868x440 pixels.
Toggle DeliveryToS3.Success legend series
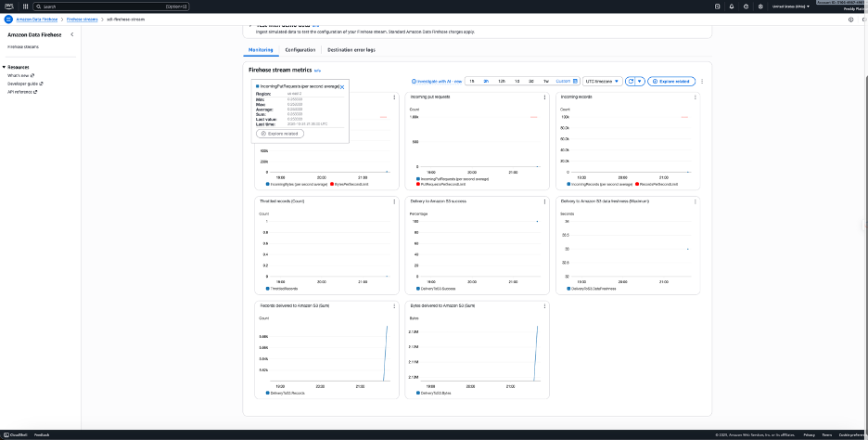pyautogui.click(x=436, y=289)
